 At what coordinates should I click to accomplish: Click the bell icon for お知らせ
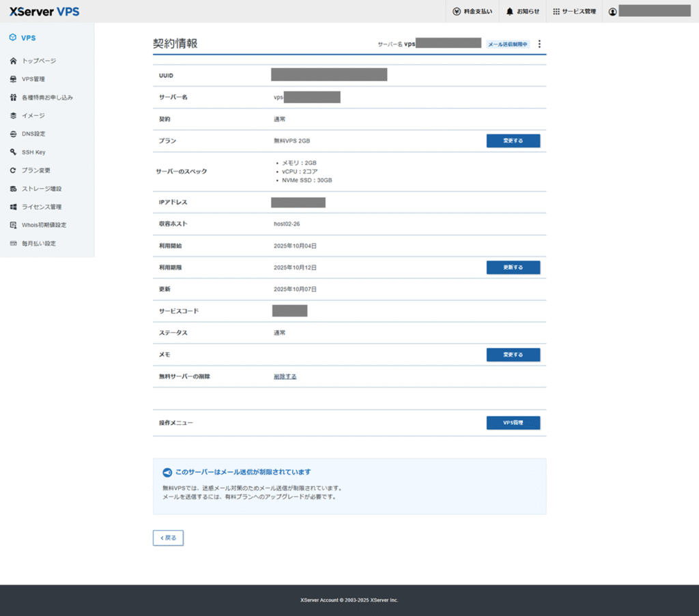[510, 12]
